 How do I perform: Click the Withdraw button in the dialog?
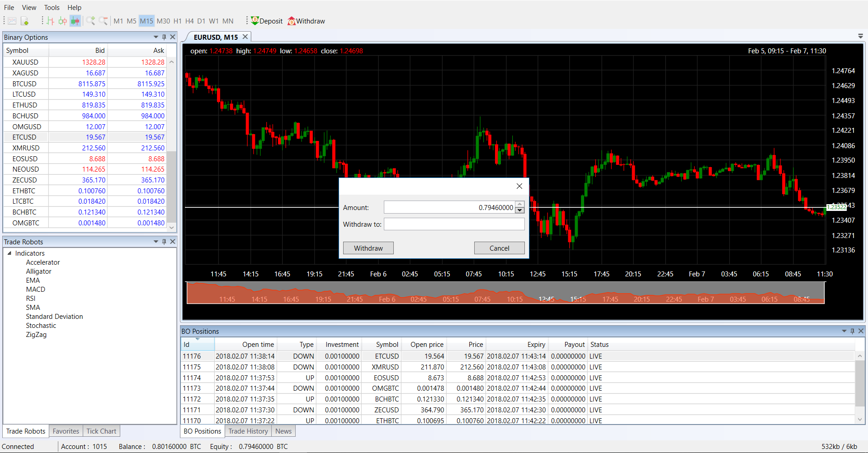point(368,248)
